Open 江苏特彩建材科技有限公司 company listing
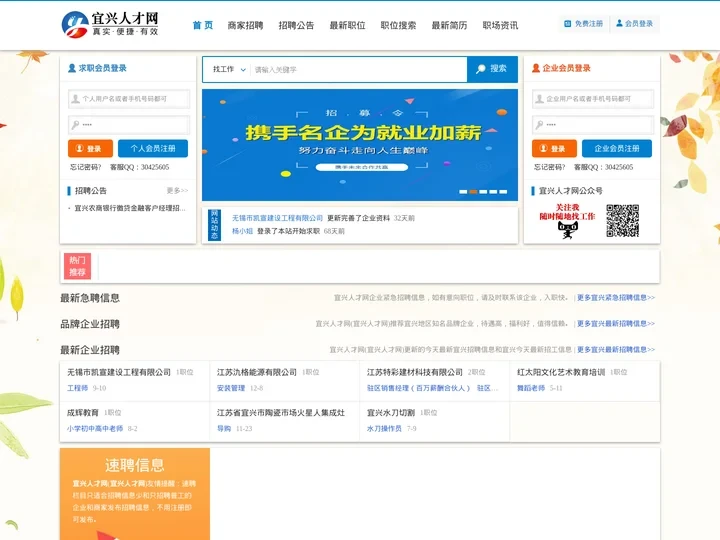720x540 pixels. coord(415,372)
